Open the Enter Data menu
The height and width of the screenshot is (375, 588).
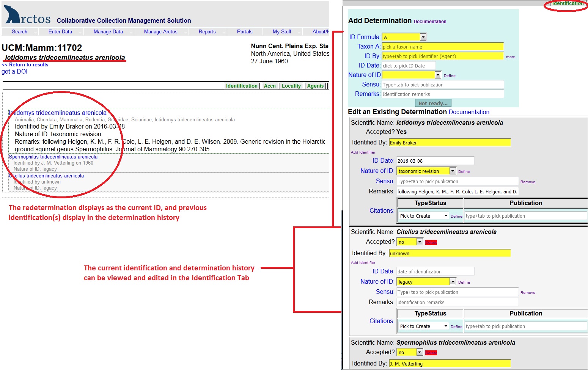click(60, 32)
